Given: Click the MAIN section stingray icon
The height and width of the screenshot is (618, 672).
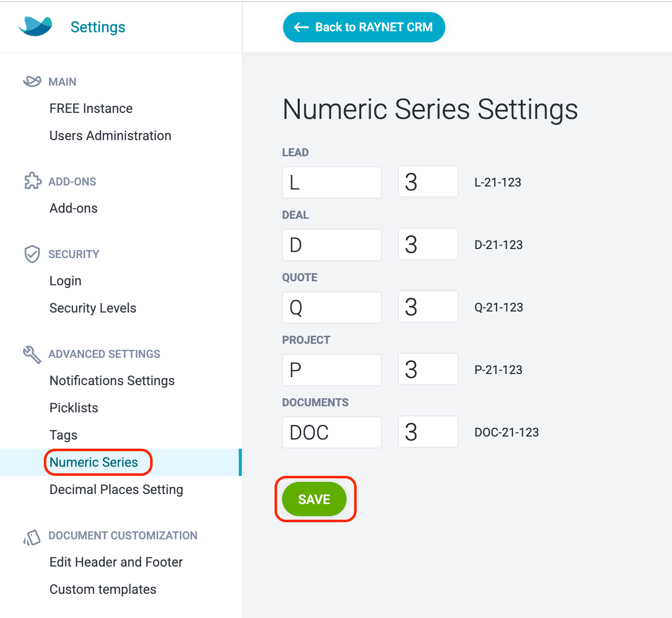Looking at the screenshot, I should pos(32,81).
